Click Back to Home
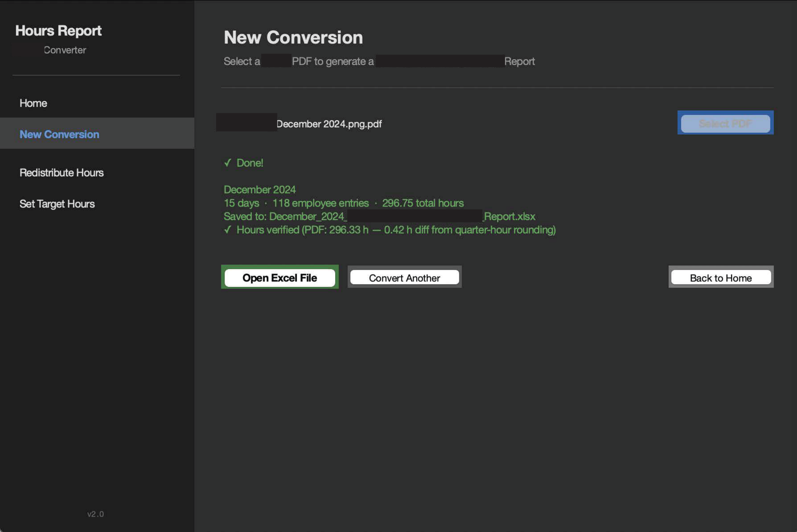Viewport: 797px width, 532px height. pos(721,277)
